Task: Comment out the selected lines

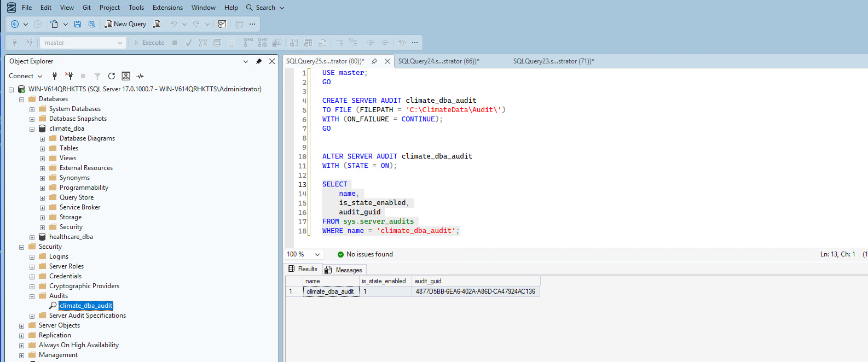Action: (x=340, y=43)
